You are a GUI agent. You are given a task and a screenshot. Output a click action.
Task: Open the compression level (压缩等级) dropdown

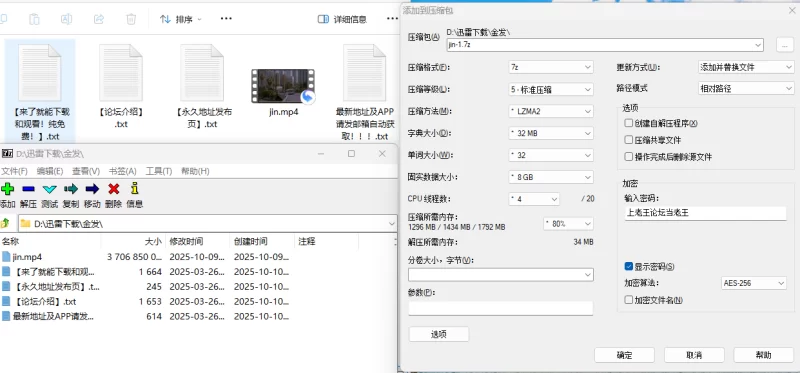click(551, 89)
